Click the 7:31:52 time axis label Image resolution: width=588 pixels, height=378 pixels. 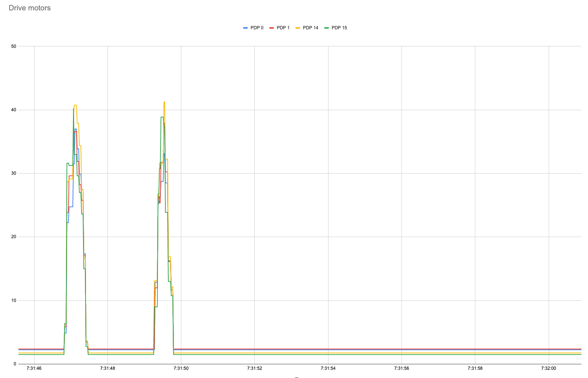pos(254,368)
